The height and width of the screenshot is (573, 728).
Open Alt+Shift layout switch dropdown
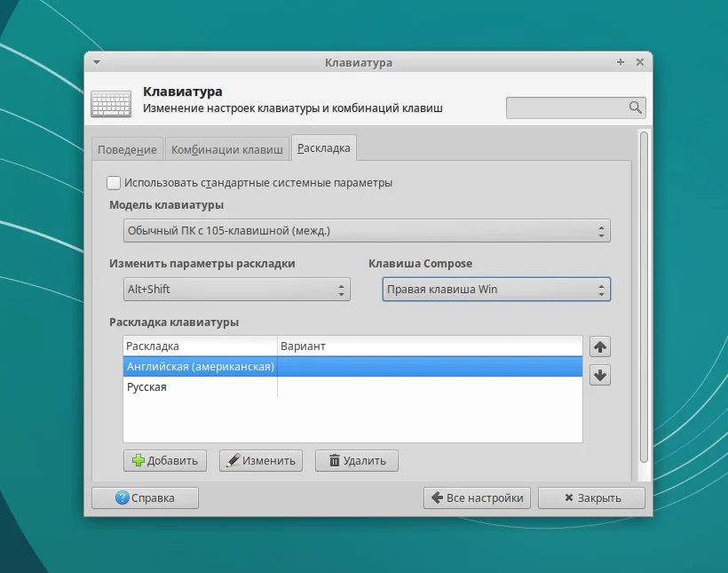[x=237, y=290]
